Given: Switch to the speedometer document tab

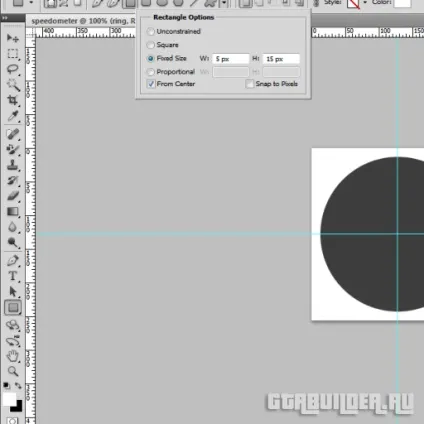Looking at the screenshot, I should (83, 21).
